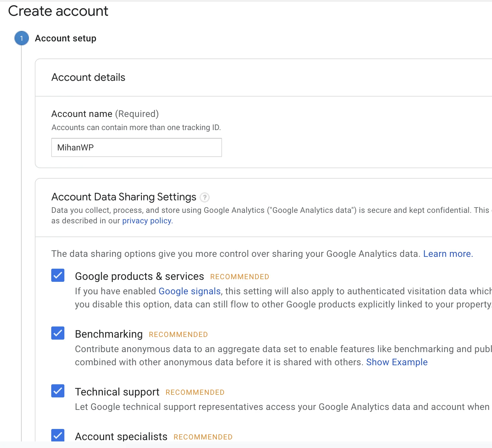Click RECOMMENDED tag next to Benchmarking

[178, 335]
